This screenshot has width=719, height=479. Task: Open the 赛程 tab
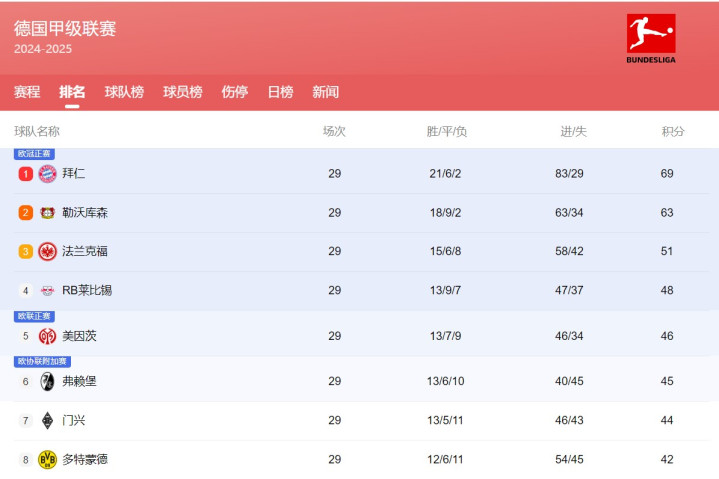coord(27,92)
